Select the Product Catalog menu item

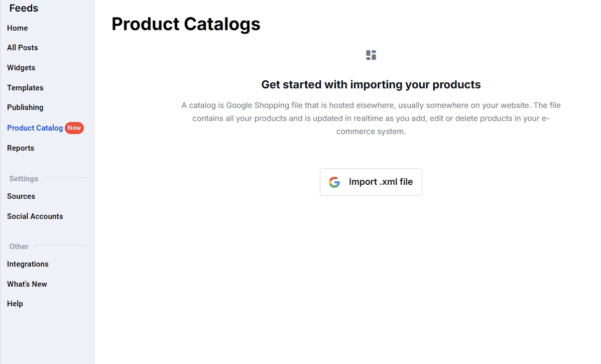click(35, 128)
